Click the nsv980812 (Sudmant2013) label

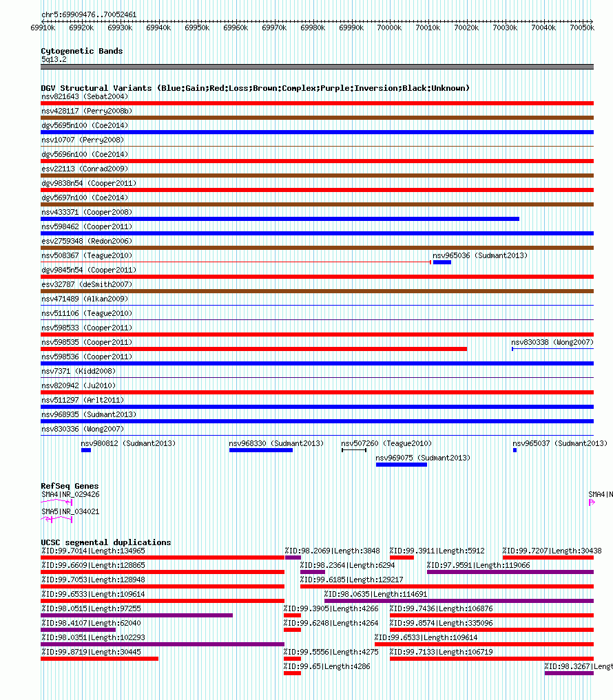pos(128,443)
